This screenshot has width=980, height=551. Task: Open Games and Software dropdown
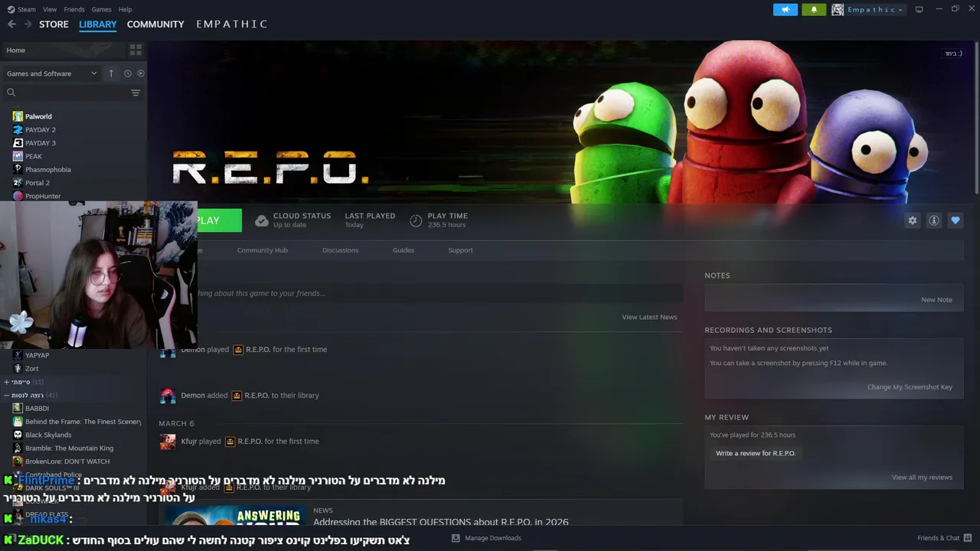(x=51, y=73)
